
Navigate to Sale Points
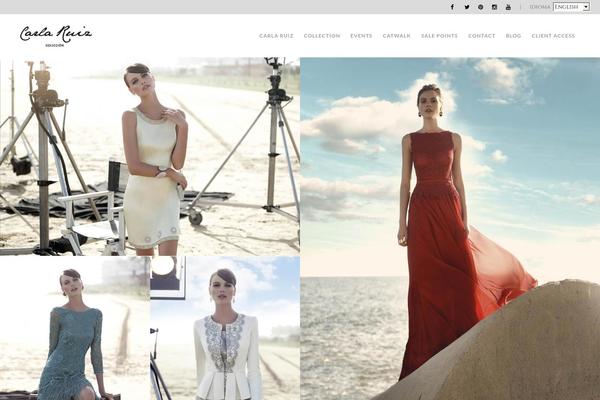[x=439, y=36]
